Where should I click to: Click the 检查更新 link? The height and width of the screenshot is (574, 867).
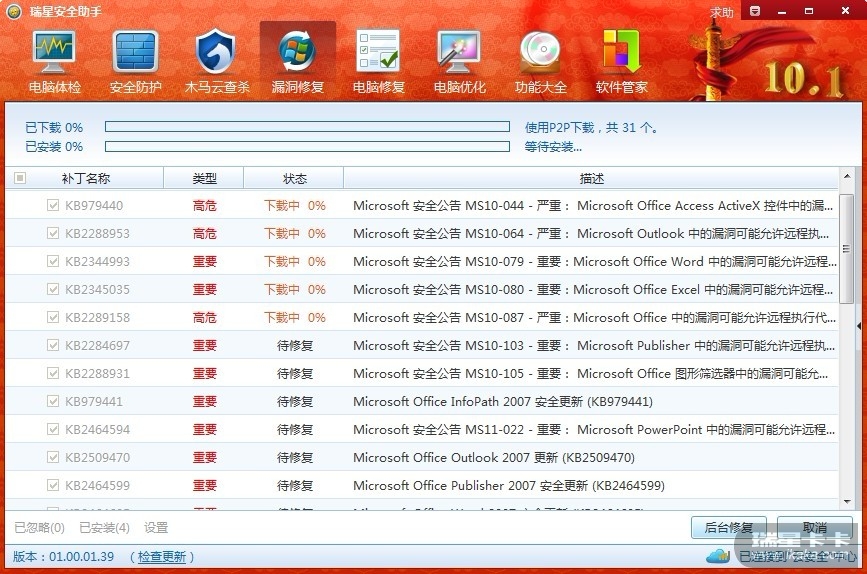pos(161,556)
